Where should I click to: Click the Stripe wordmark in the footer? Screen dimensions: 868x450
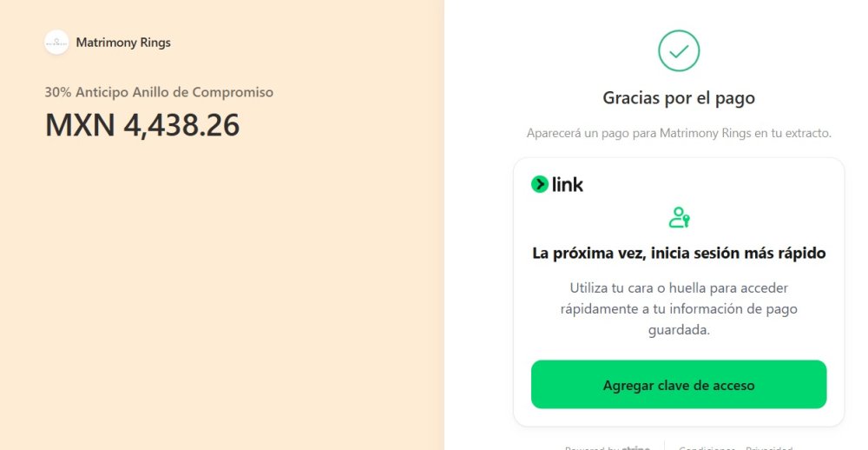(636, 448)
